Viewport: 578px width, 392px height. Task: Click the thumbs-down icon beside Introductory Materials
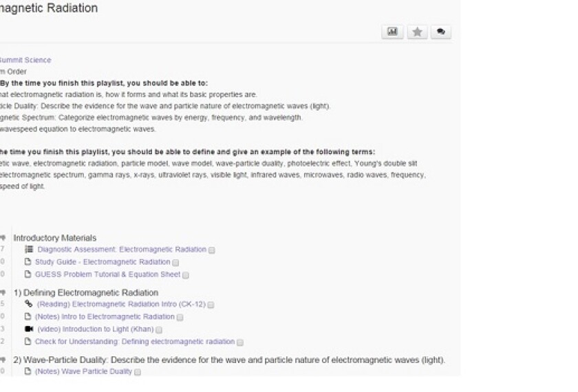tap(3, 238)
